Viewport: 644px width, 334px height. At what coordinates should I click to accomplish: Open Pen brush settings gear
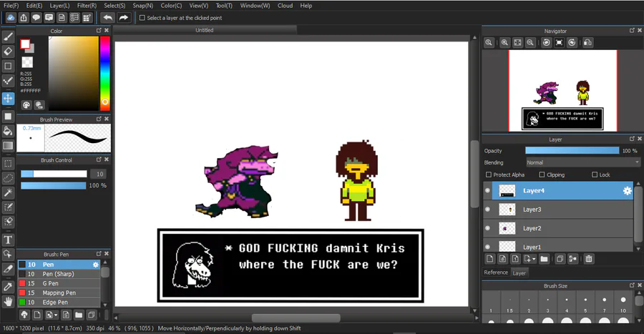[96, 265]
